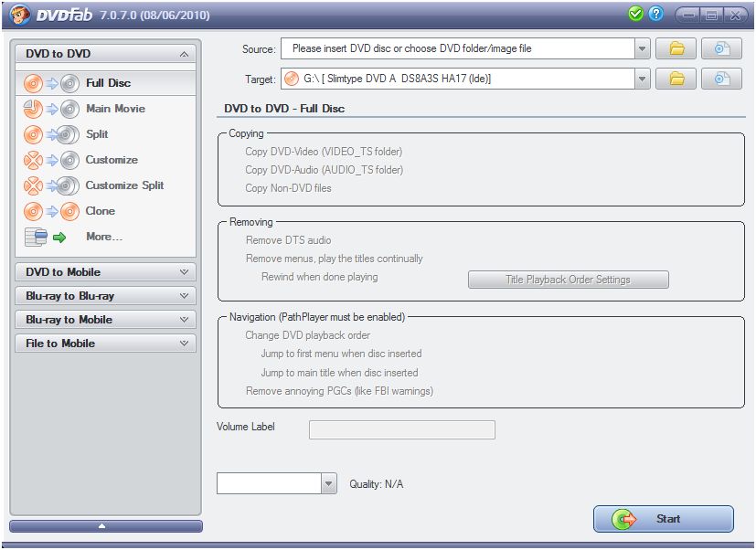Select Main Movie mode
756x550 pixels.
106,109
